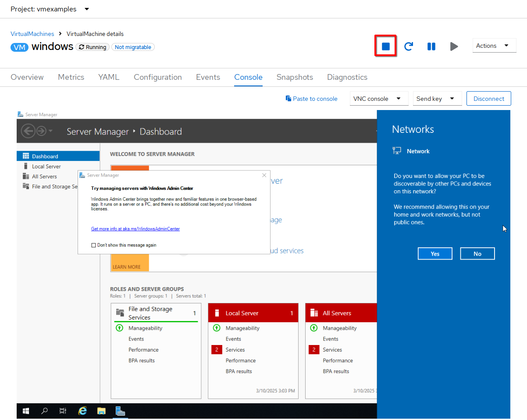Click the start (play) VM icon
This screenshot has width=527, height=420.
(x=454, y=46)
